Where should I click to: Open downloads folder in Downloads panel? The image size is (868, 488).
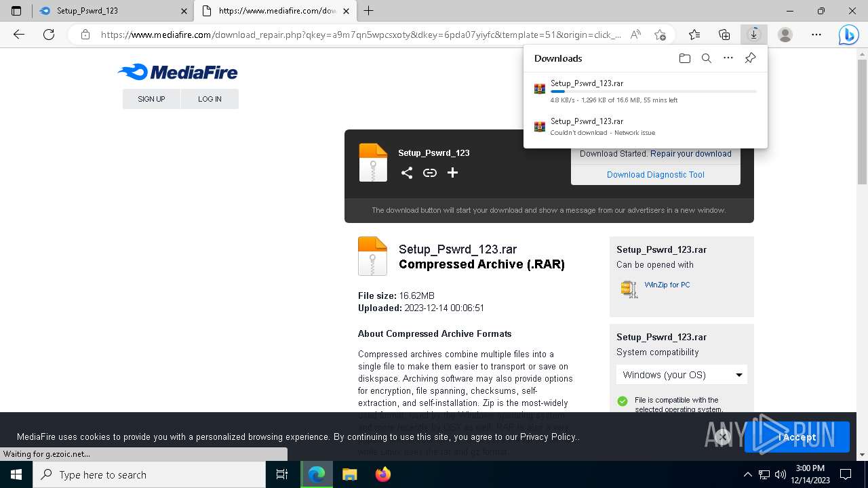tap(685, 58)
